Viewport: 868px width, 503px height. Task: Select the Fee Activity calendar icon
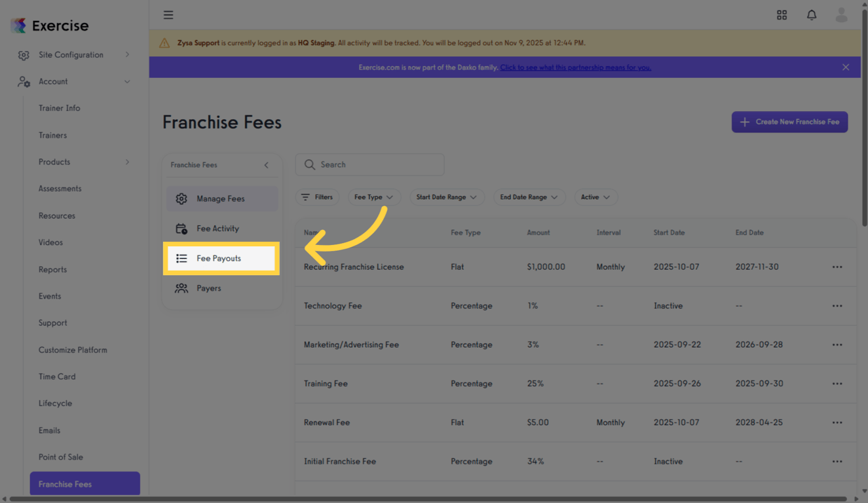(x=181, y=228)
